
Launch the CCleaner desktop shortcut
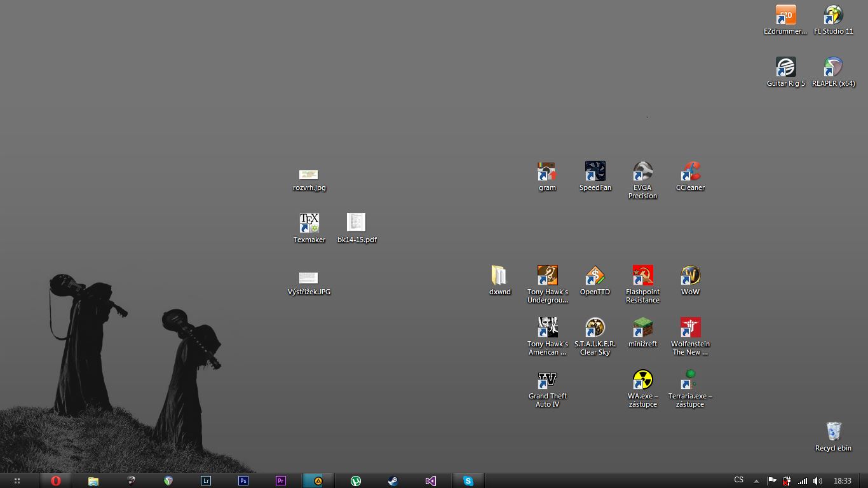tap(690, 176)
